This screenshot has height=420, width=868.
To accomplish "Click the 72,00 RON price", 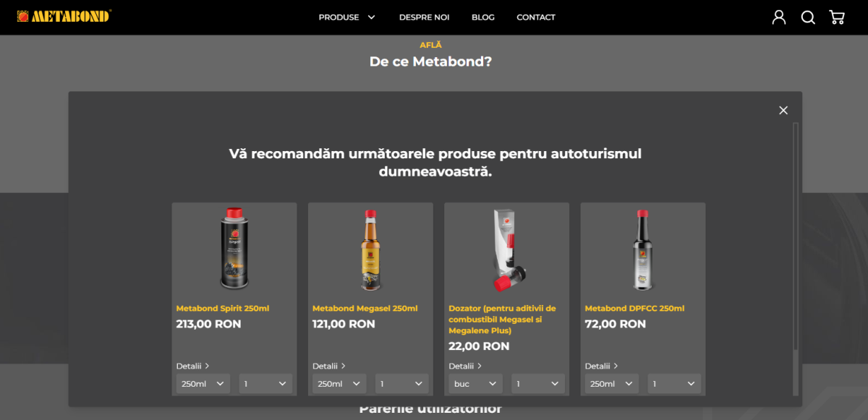I will tap(616, 324).
